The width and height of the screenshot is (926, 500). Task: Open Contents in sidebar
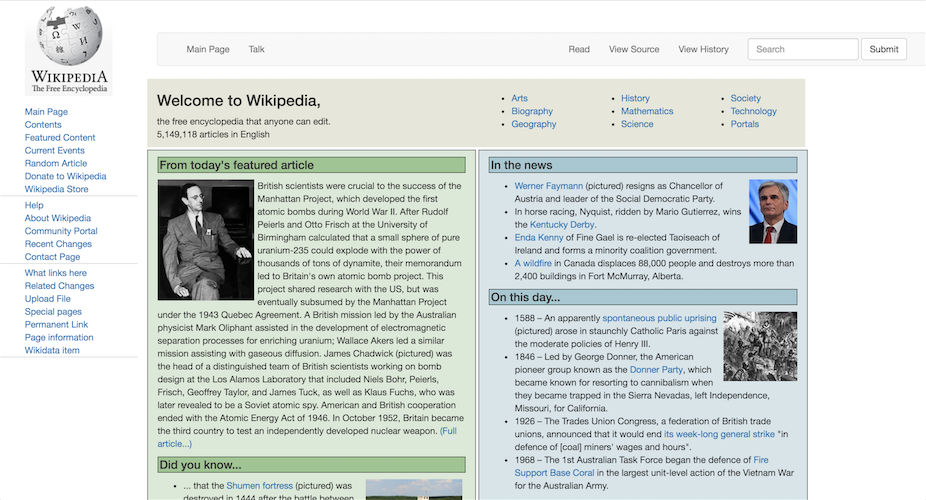click(x=43, y=125)
